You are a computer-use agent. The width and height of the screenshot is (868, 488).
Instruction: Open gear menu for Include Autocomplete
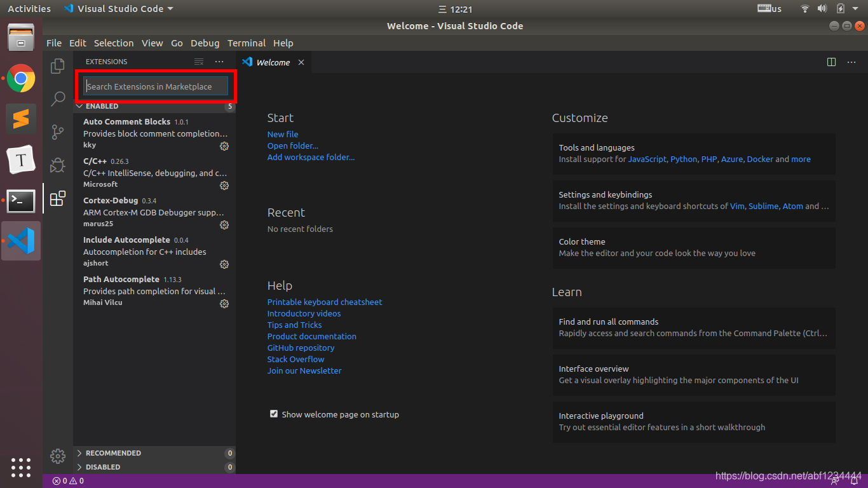[224, 264]
